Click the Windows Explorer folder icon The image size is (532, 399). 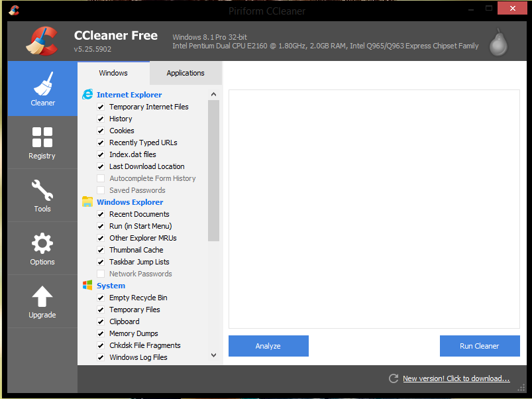pos(87,201)
